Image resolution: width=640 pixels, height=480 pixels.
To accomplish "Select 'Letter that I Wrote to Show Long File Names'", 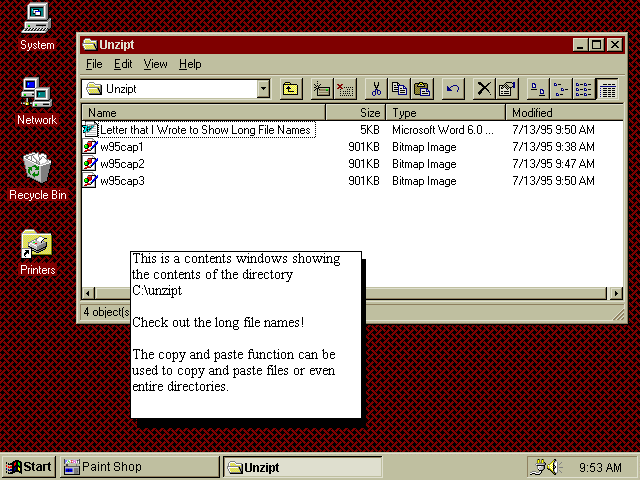I will [x=206, y=130].
